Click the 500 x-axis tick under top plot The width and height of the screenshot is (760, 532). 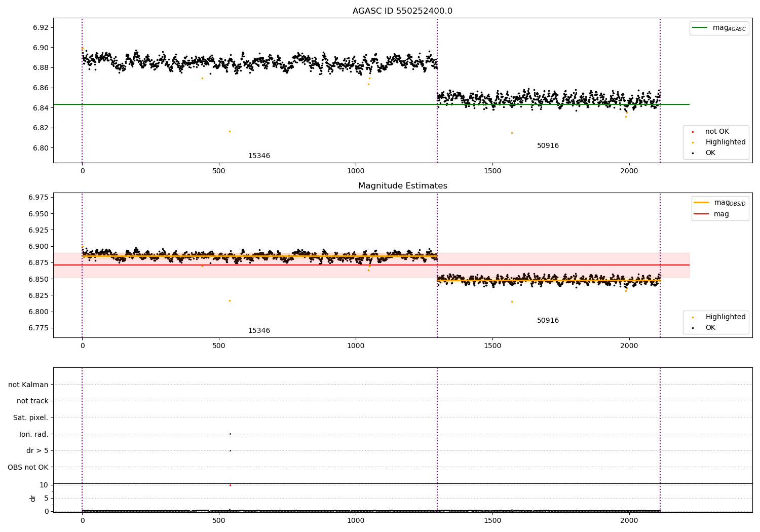click(219, 171)
